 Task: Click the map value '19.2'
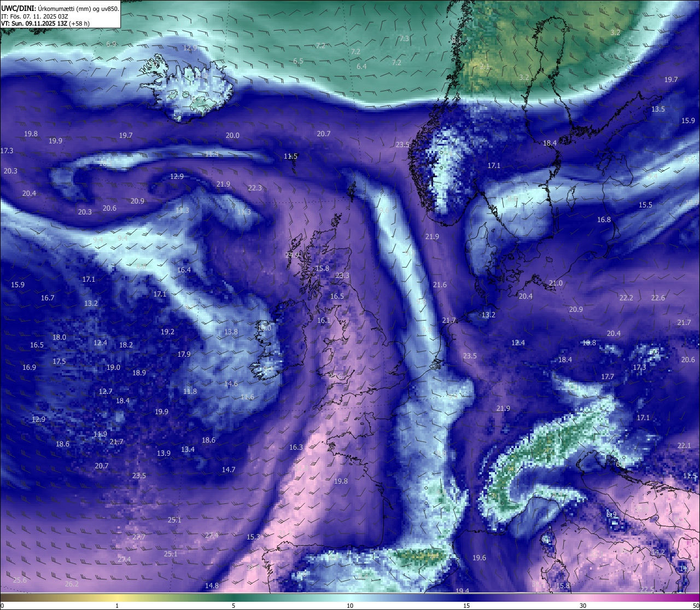click(167, 332)
